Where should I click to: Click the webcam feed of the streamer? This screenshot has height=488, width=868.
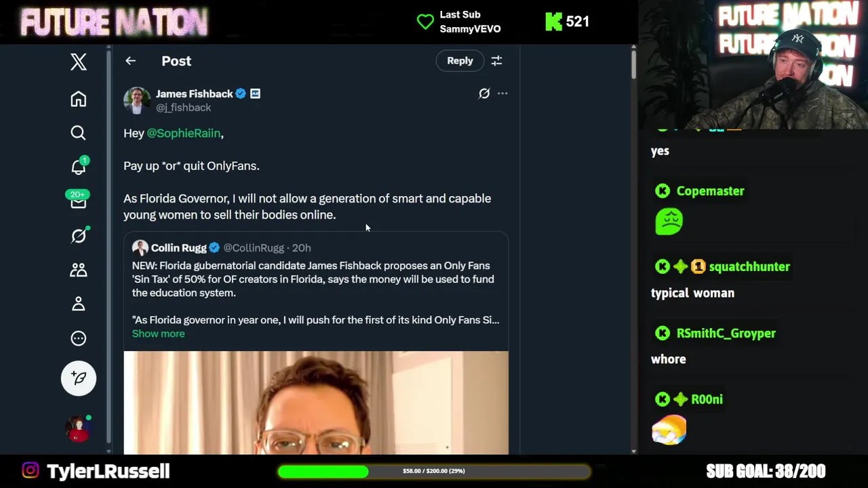point(753,64)
